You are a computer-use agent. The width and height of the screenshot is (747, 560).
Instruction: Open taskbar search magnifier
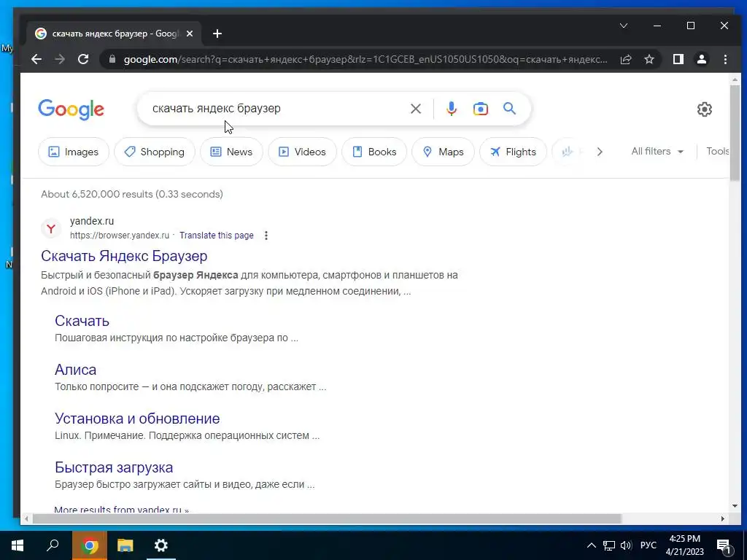[x=53, y=545]
